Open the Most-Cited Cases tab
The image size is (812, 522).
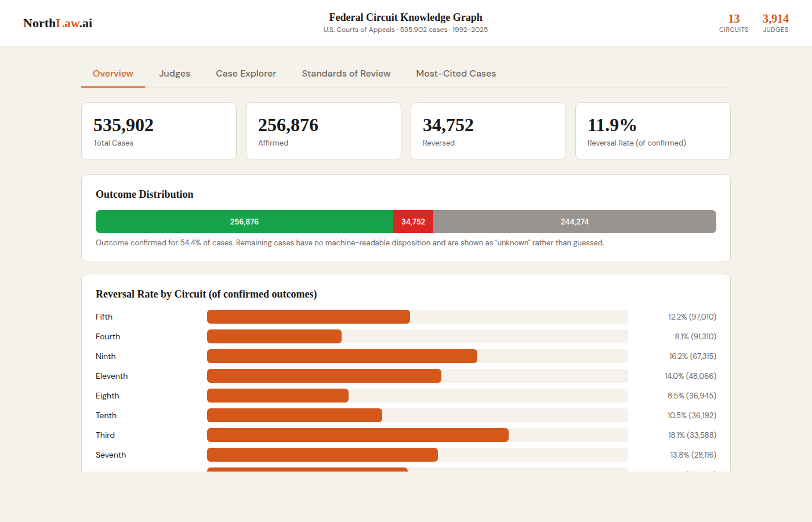(x=456, y=74)
